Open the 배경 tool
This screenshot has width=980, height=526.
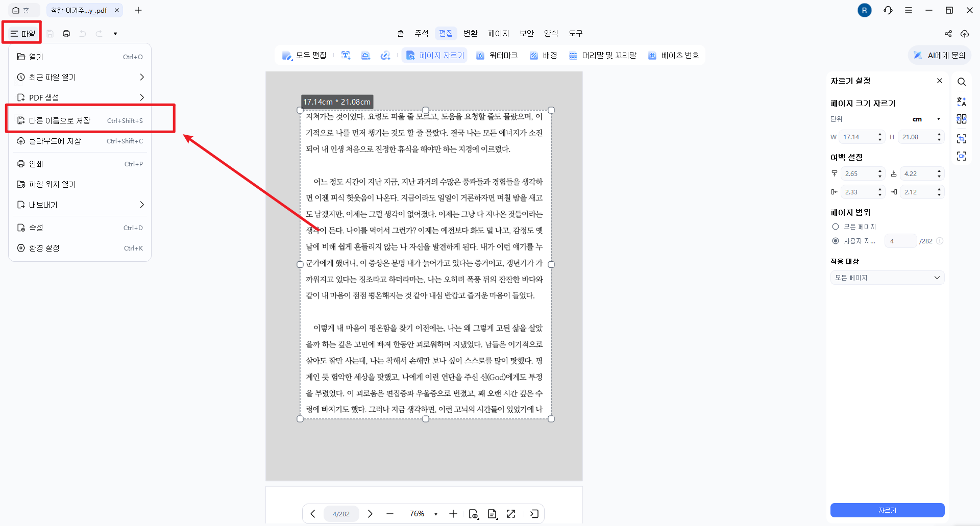point(543,55)
